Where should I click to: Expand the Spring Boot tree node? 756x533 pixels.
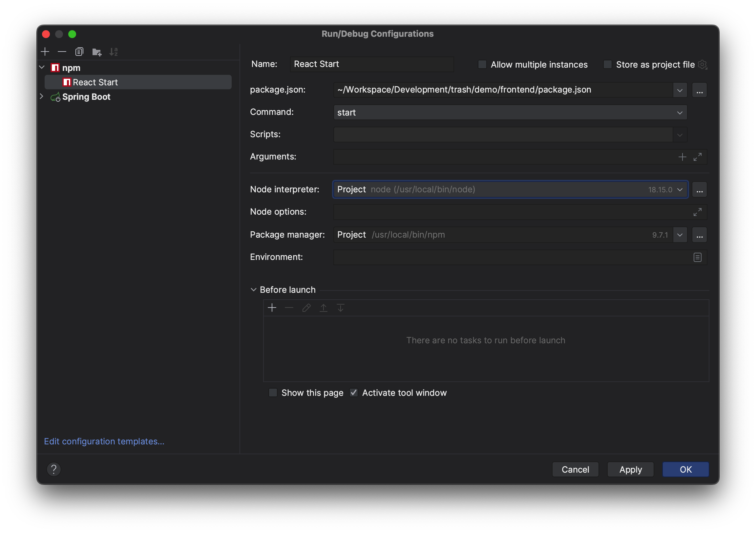coord(42,96)
